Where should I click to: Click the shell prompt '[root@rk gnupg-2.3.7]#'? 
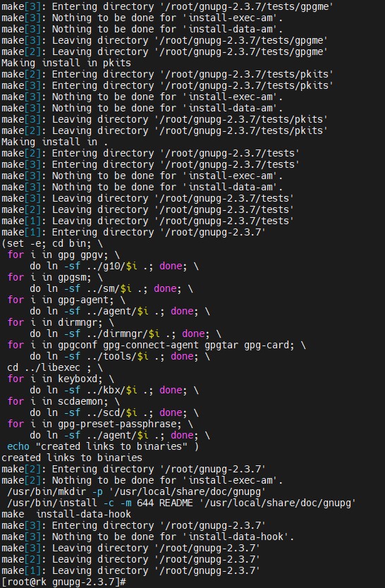tap(63, 582)
